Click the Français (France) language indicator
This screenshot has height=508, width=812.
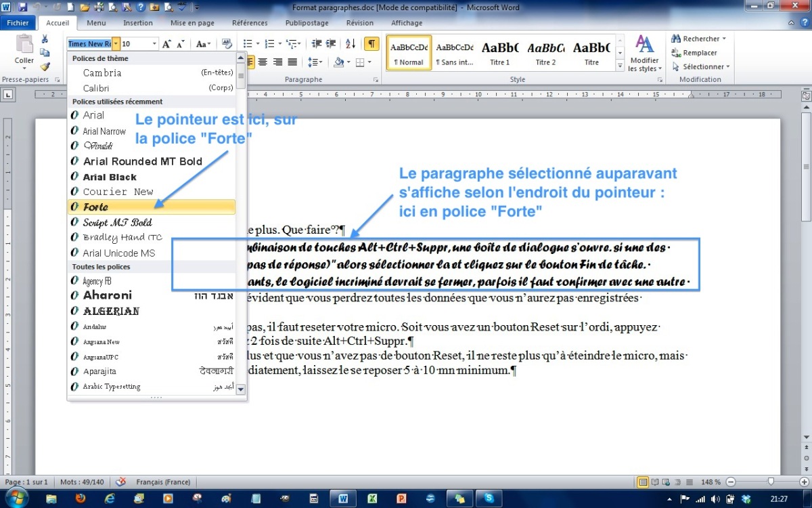163,482
